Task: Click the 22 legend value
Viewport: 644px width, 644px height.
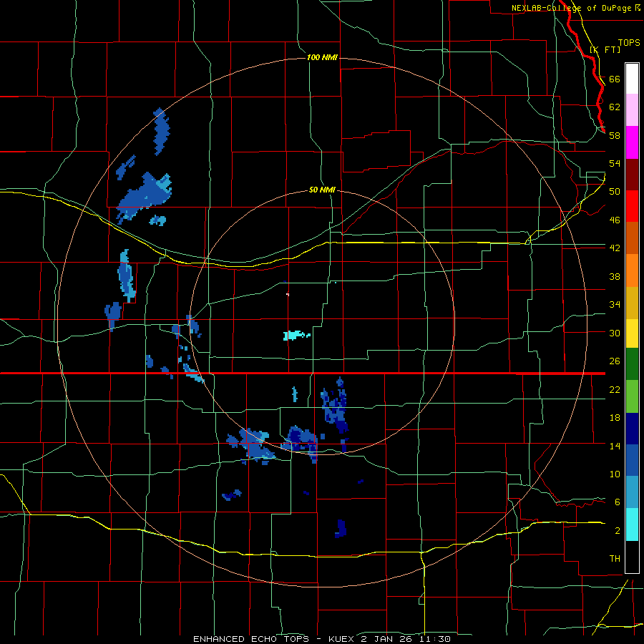Action: (615, 390)
